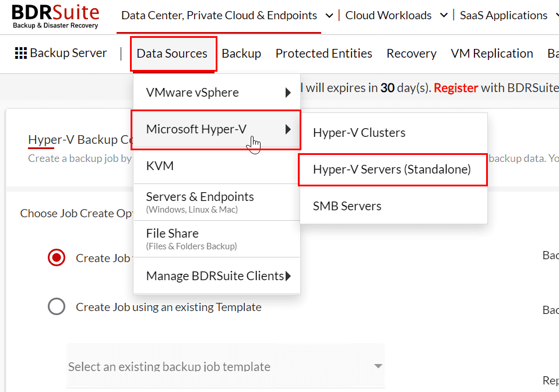This screenshot has height=392, width=559.
Task: Click the BDRSuite logo
Action: pyautogui.click(x=55, y=16)
